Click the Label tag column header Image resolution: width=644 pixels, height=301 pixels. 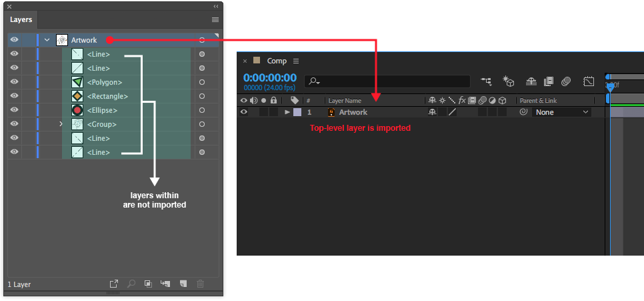[x=295, y=100]
